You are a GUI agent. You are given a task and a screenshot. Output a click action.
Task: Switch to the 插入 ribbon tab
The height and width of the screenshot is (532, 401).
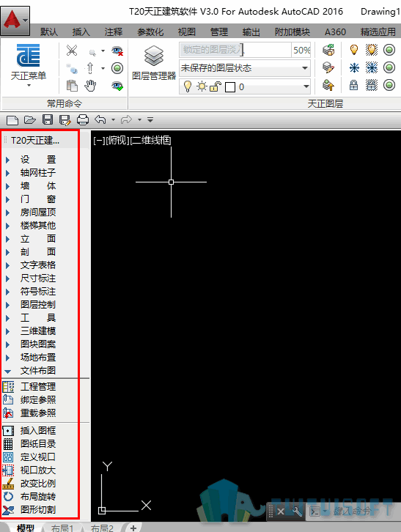[x=81, y=32]
